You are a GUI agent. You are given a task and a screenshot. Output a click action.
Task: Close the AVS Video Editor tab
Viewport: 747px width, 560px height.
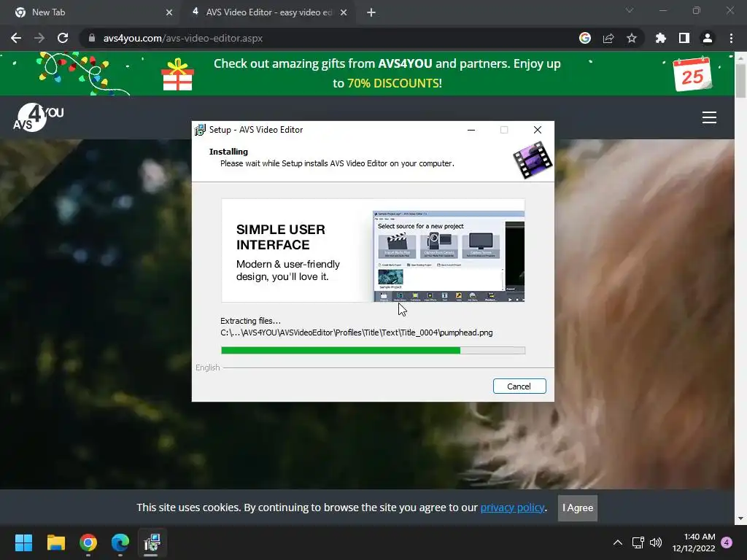tap(344, 12)
